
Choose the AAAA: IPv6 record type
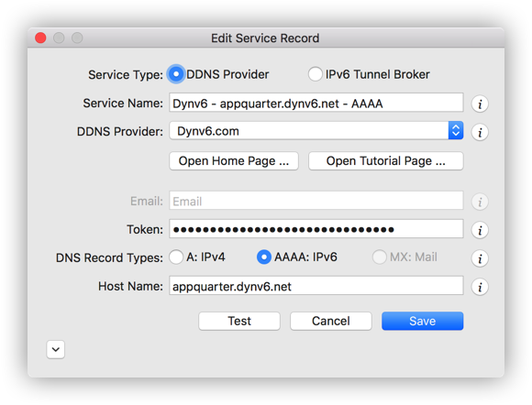[x=263, y=257]
